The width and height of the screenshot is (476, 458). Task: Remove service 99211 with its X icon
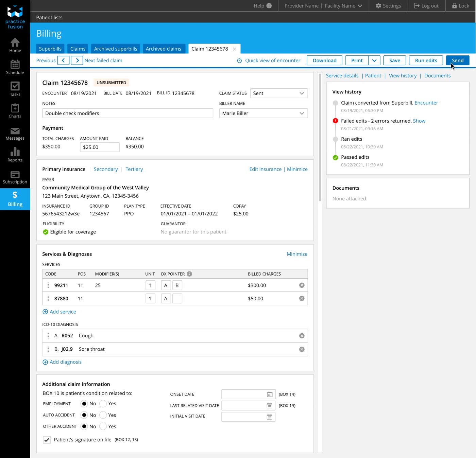302,285
